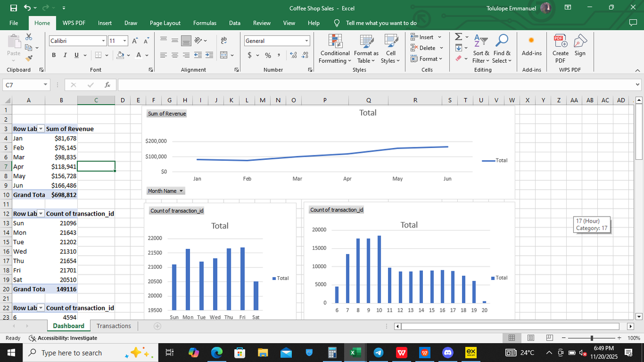
Task: Switch to Page Layout view in status bar
Action: (530, 338)
